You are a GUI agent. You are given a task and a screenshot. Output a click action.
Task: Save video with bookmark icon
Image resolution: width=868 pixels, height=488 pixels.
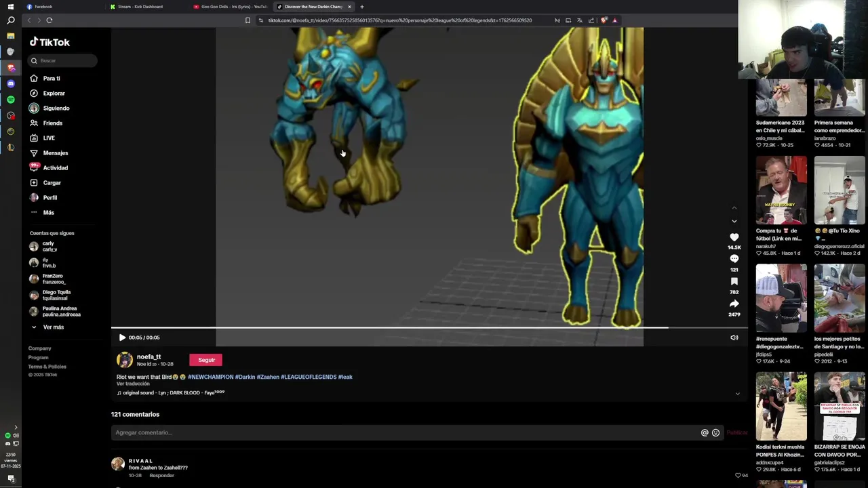734,281
